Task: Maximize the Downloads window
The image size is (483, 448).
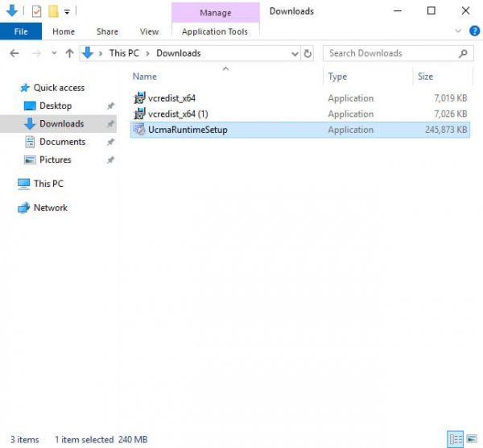Action: coord(431,11)
